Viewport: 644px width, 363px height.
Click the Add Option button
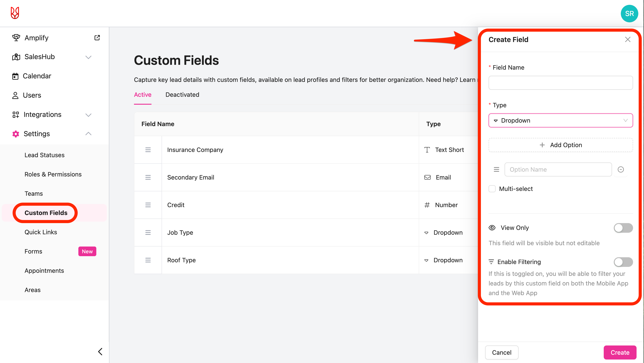coord(561,145)
